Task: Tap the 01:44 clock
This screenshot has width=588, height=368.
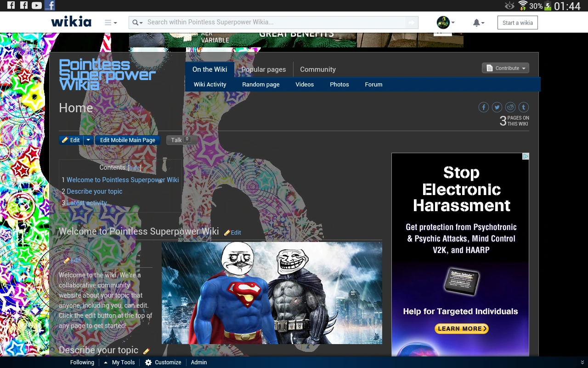Action: click(567, 6)
